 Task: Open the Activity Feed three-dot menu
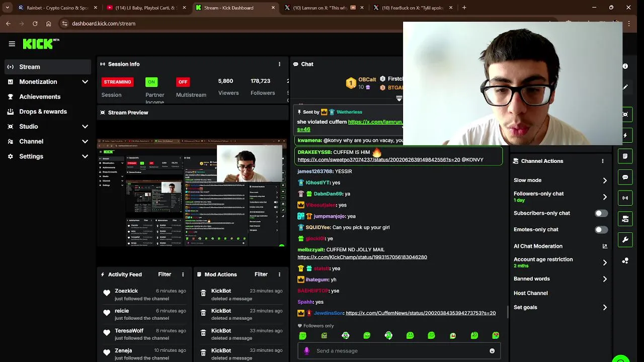click(x=183, y=275)
